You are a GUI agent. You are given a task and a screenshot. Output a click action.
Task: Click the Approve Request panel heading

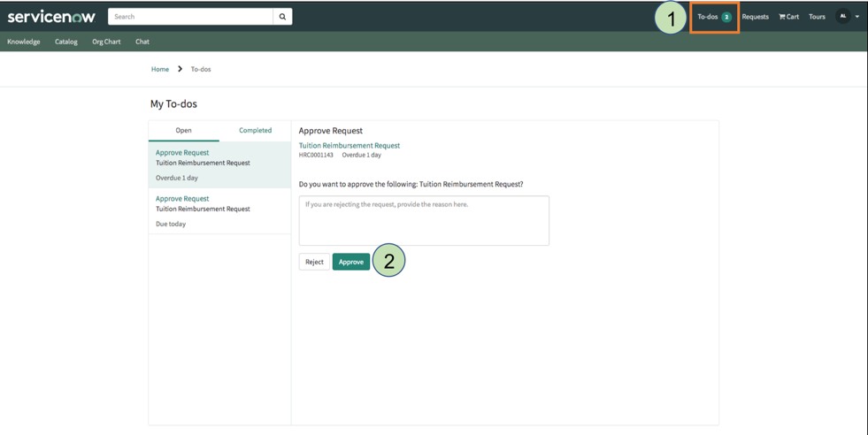[331, 131]
